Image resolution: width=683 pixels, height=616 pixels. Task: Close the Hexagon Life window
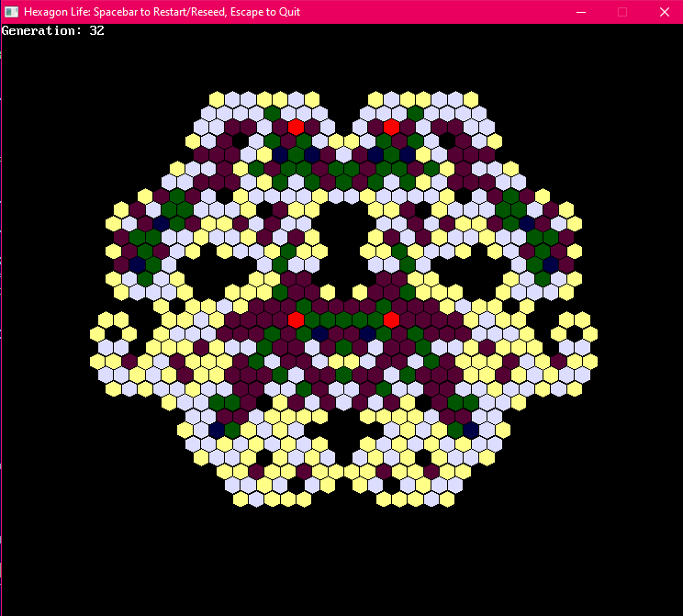tap(664, 12)
